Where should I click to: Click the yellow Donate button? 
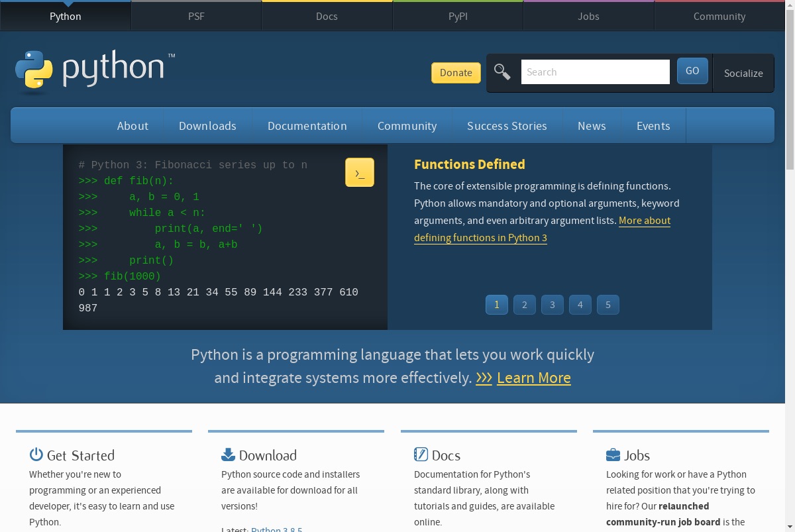point(456,73)
